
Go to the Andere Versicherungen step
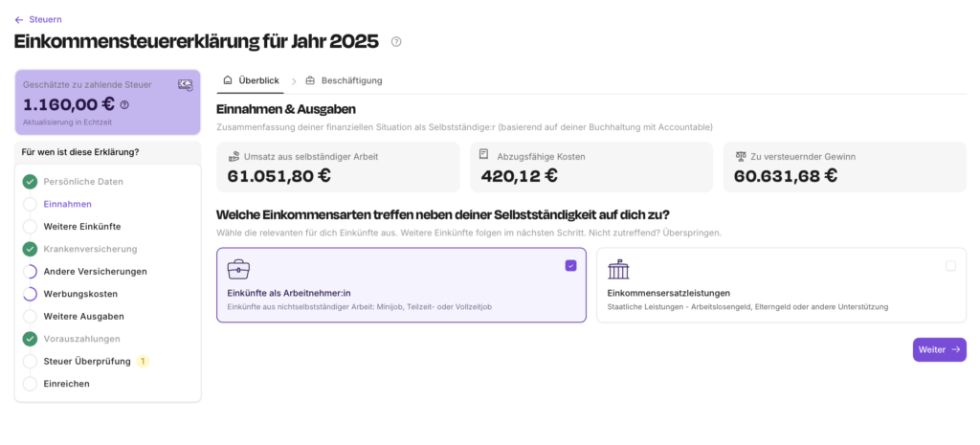point(95,271)
